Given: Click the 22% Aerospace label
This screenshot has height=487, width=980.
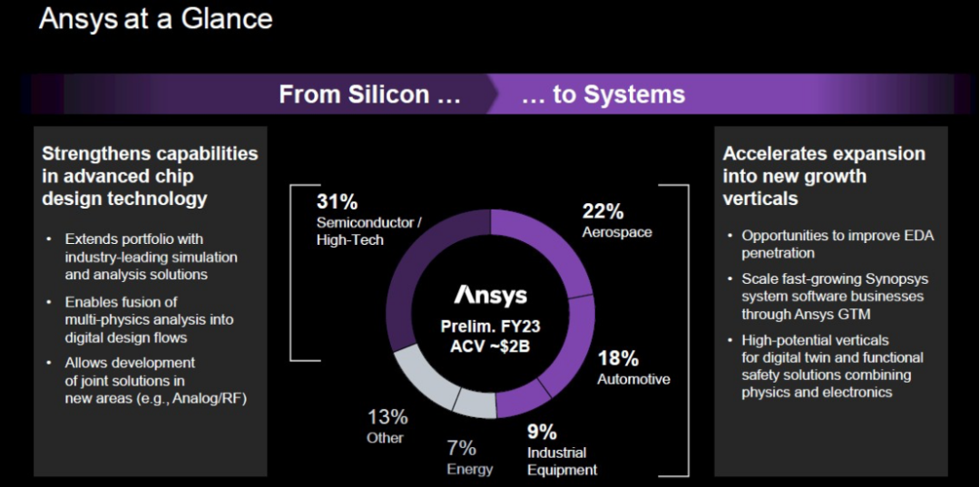Looking at the screenshot, I should point(616,220).
